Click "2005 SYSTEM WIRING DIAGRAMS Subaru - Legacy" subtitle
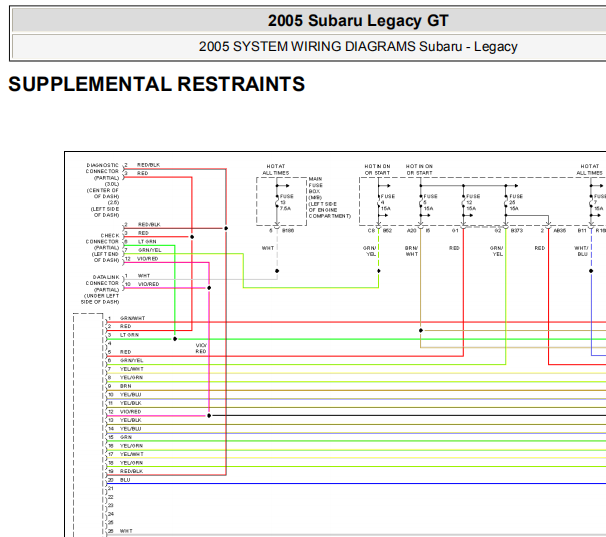The image size is (606, 537). point(358,46)
